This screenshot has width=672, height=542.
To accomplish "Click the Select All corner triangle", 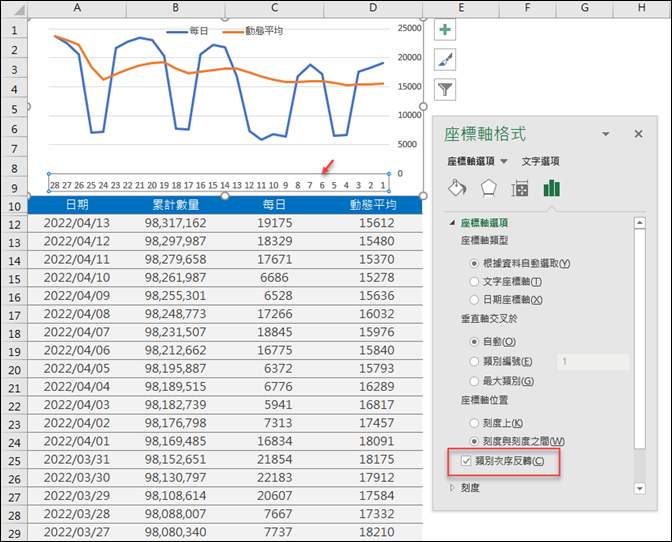I will (19, 9).
